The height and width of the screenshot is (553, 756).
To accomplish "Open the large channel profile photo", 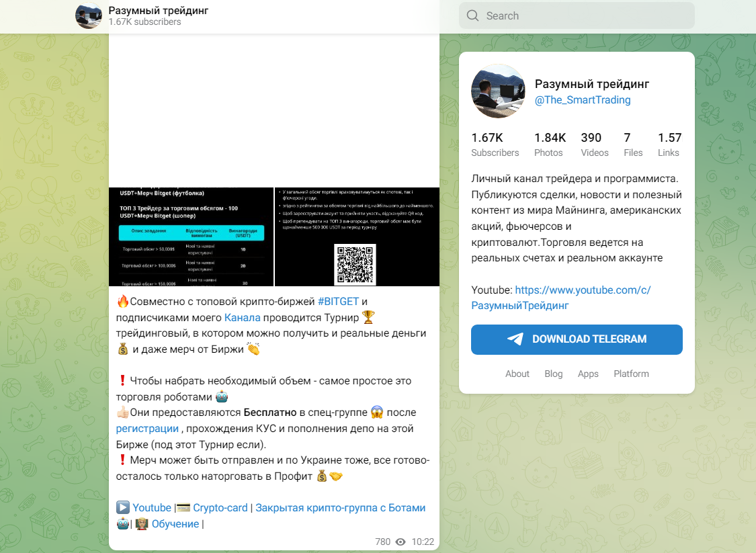I will click(x=498, y=91).
